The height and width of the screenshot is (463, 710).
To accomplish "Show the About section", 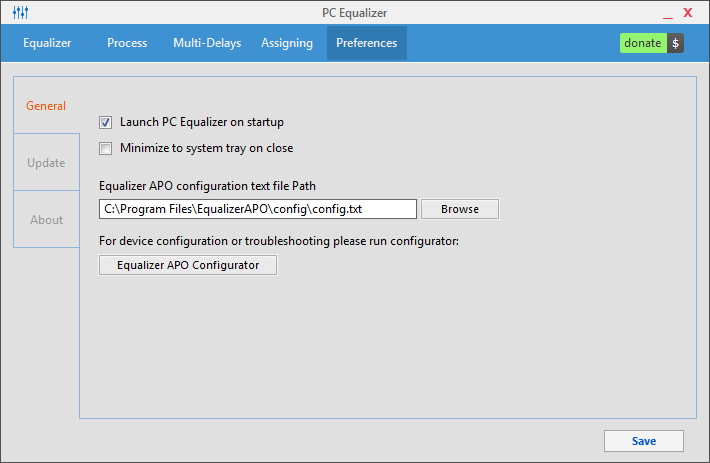I will tap(46, 220).
